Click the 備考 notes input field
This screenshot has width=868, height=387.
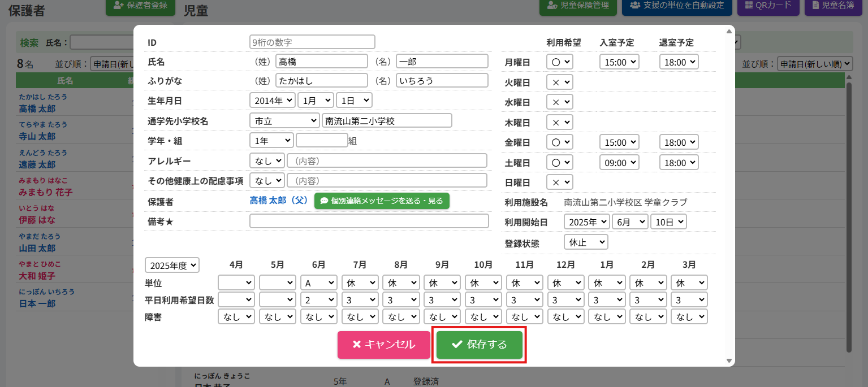(x=369, y=221)
